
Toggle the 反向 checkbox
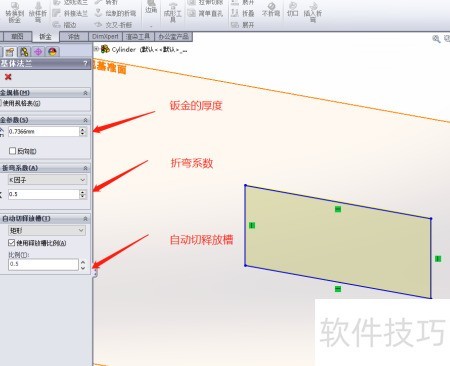tap(12, 151)
